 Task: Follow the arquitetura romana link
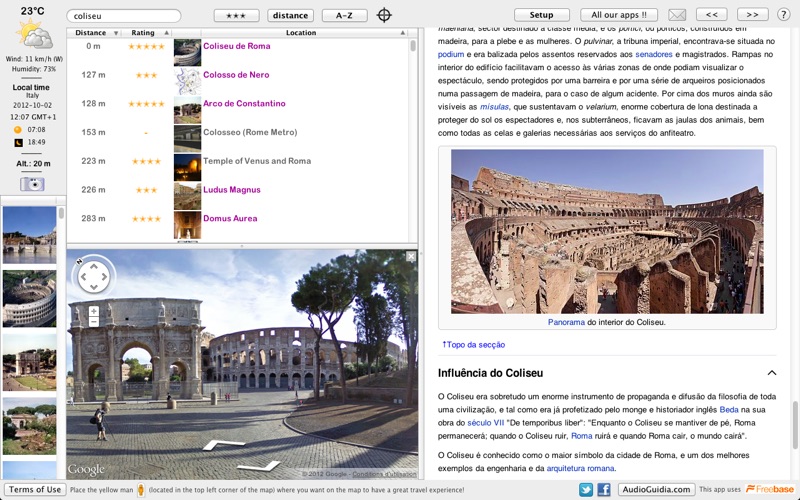pos(581,468)
